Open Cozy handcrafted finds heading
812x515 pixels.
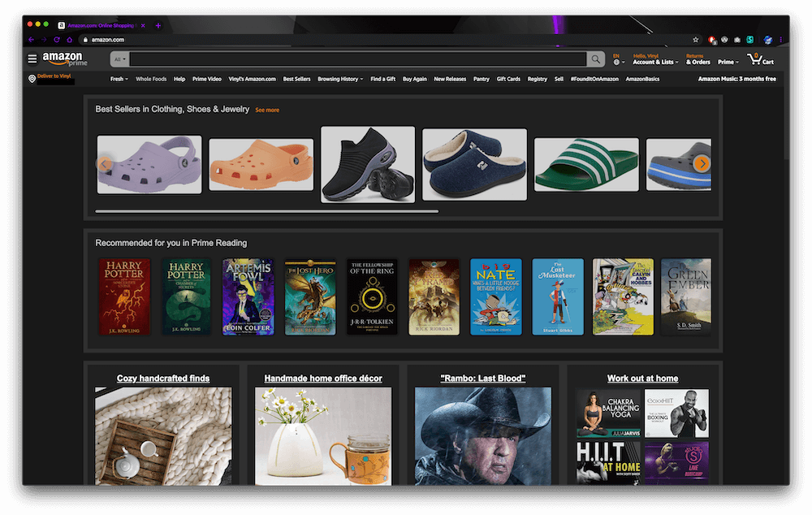click(x=163, y=379)
